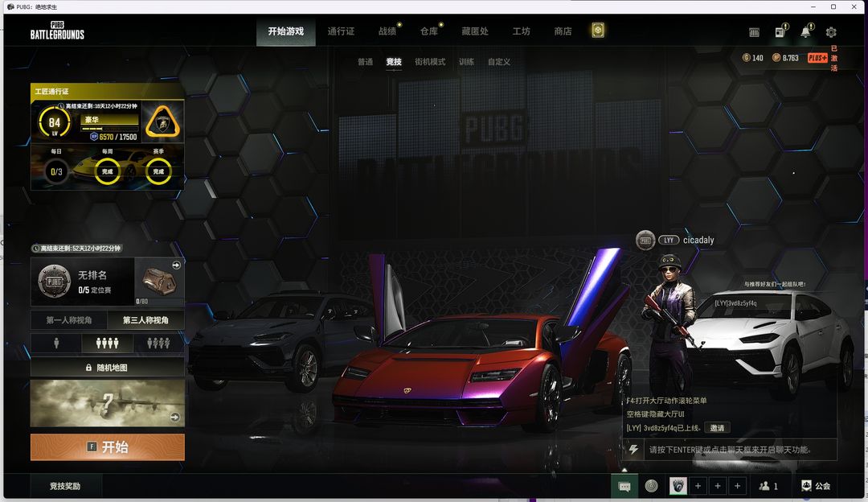Screen dimensions: 868x502
Task: Open the 每周 完成 mission ring
Action: pos(108,171)
